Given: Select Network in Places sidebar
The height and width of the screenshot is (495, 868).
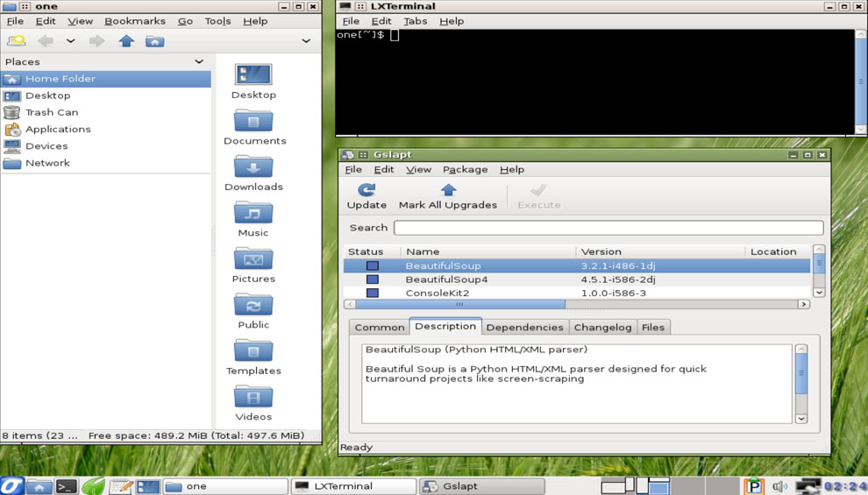Looking at the screenshot, I should coord(106,163).
